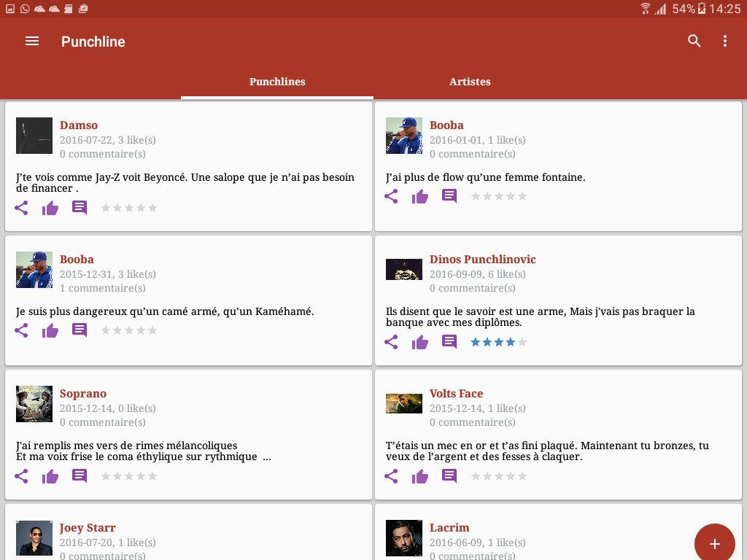Viewport: 747px width, 560px height.
Task: Tap the Joey Starr portrait thumbnail
Action: coord(34,538)
